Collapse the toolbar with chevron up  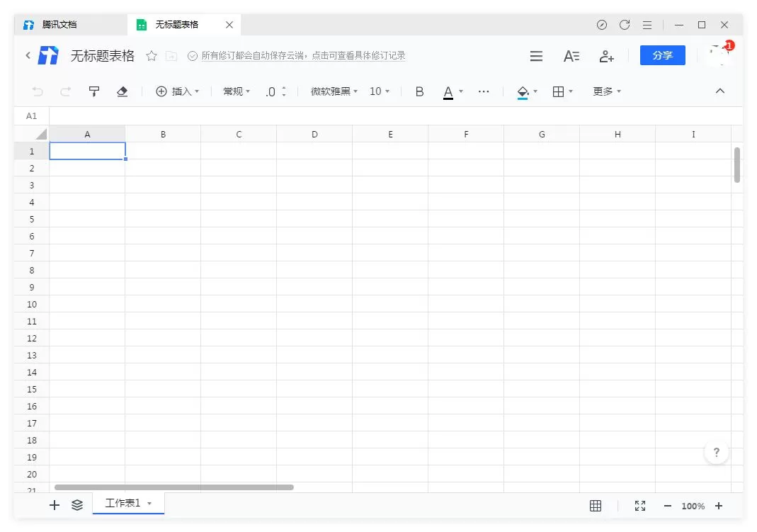click(720, 91)
